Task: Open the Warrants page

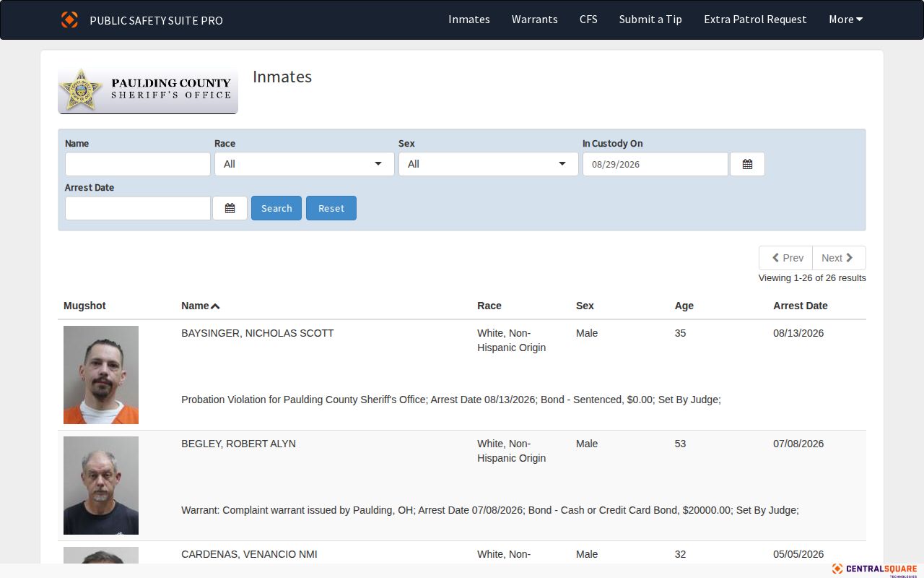Action: coord(534,20)
